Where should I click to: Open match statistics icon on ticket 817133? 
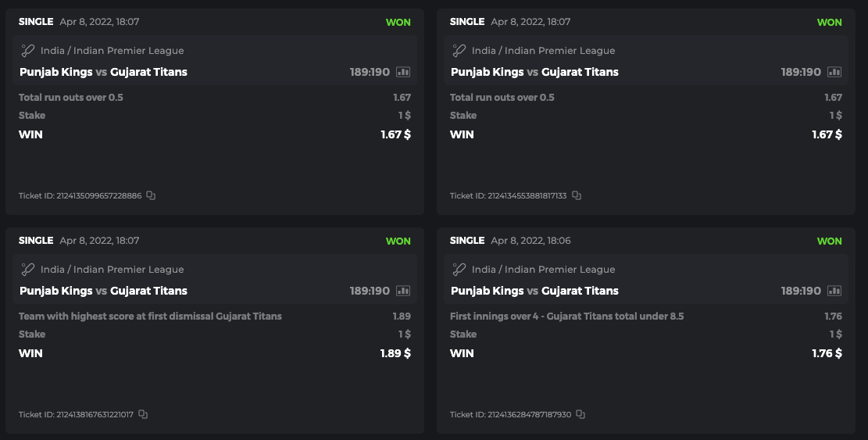click(x=834, y=72)
